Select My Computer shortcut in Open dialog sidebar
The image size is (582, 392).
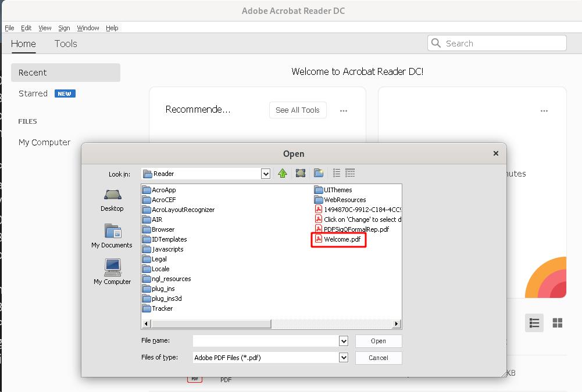[x=112, y=272]
